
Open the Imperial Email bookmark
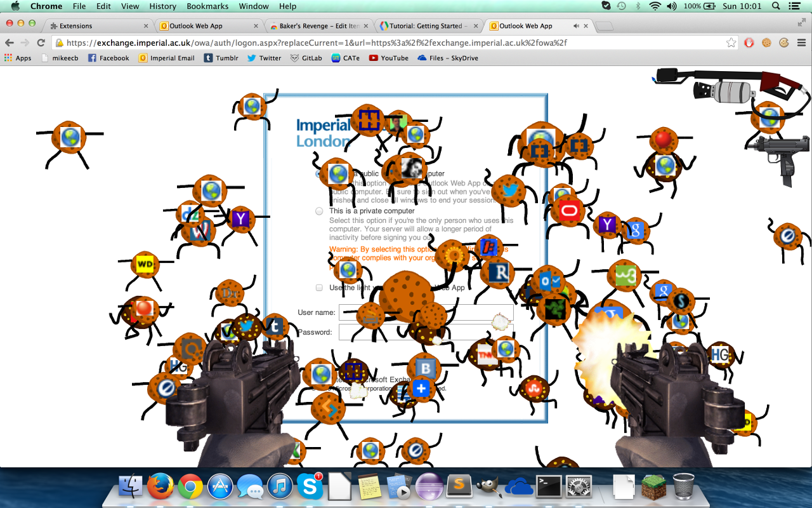(167, 58)
